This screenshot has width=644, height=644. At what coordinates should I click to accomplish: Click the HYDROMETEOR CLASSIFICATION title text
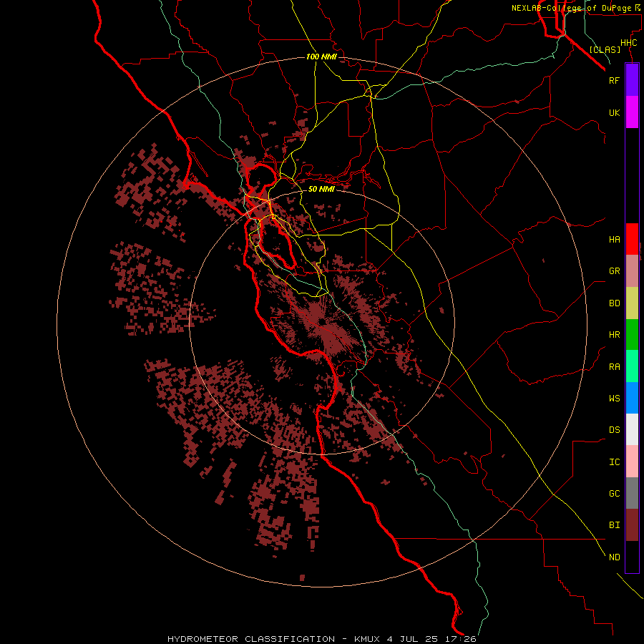coord(251,639)
